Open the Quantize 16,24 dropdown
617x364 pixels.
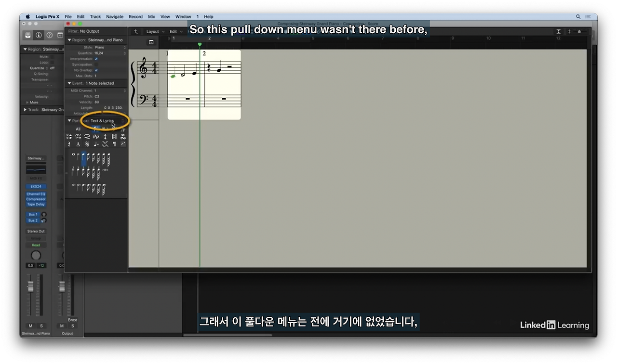pyautogui.click(x=110, y=53)
